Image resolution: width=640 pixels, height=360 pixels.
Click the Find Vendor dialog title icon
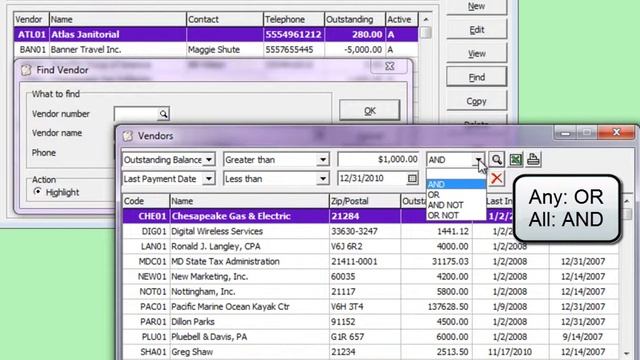click(x=26, y=70)
